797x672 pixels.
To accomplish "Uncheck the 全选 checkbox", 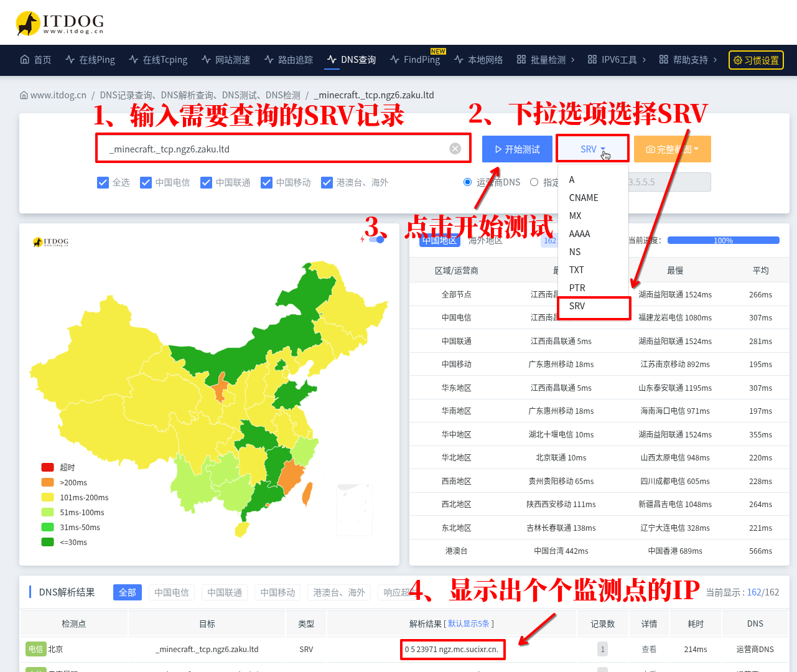I will tap(103, 182).
